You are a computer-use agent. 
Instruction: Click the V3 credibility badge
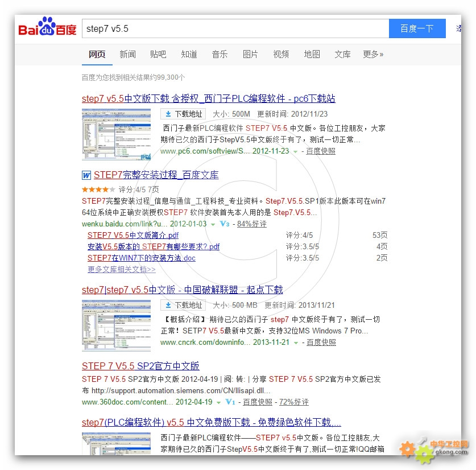tap(224, 224)
